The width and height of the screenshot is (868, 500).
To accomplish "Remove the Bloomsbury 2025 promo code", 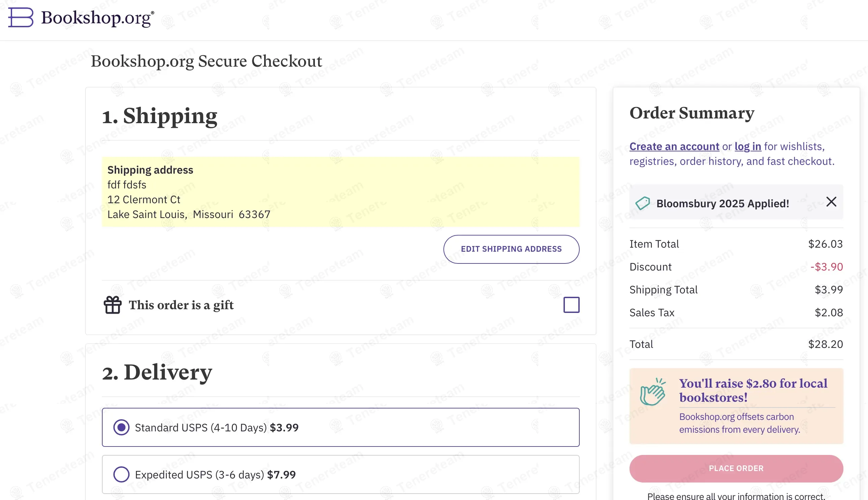I will 831,202.
